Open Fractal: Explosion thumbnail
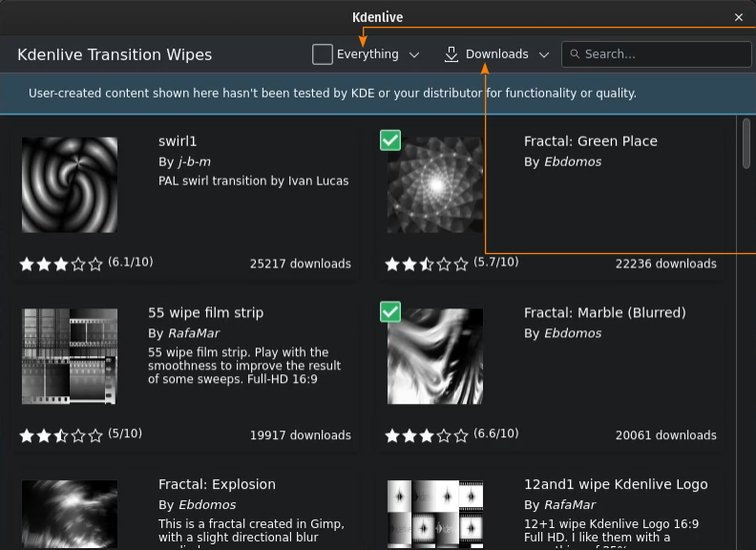Screen dimensions: 756x550 tap(70, 514)
